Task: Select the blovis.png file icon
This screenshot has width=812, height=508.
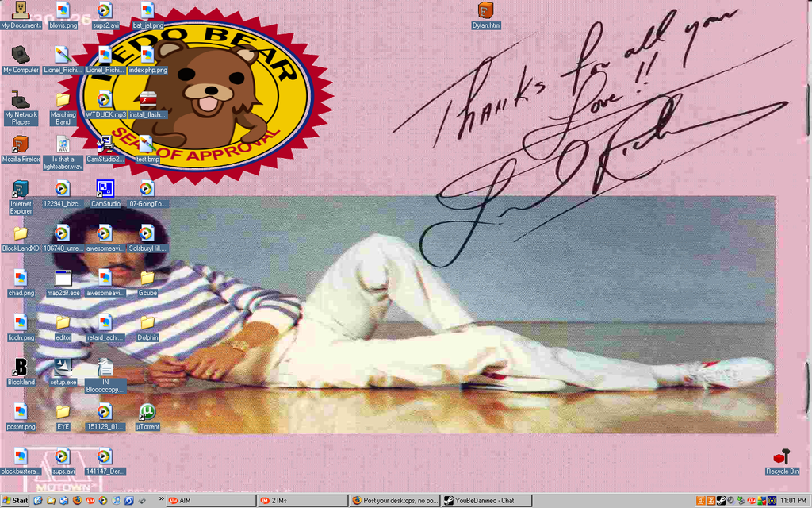Action: coord(63,15)
